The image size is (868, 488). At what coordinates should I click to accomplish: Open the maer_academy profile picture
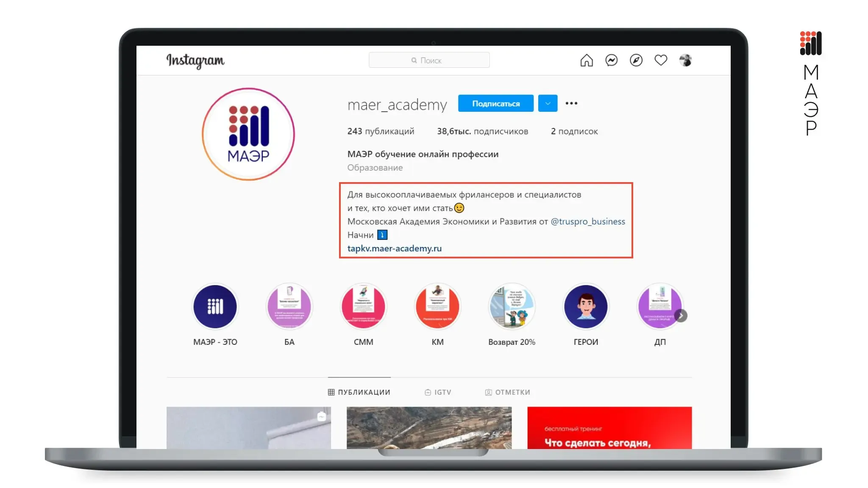click(x=248, y=134)
